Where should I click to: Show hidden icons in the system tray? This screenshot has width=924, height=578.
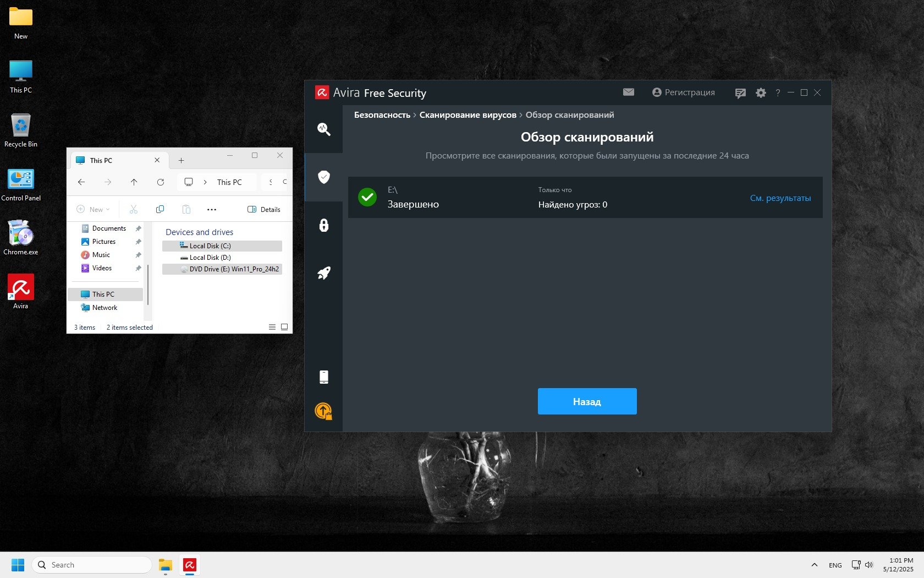pos(815,565)
